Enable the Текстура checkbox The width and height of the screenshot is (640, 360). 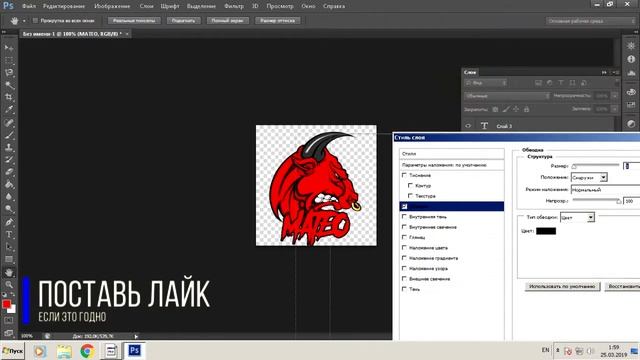[411, 196]
